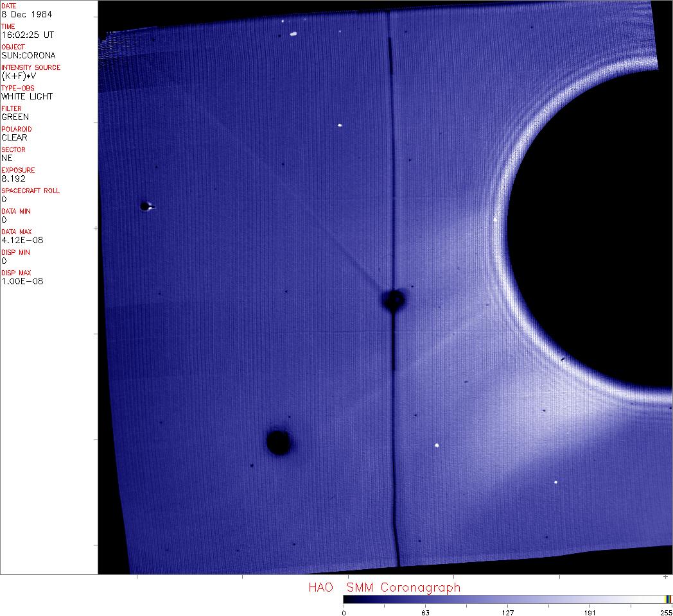Image resolution: width=673 pixels, height=616 pixels.
Task: Click the CLEAR polaroid value
Action: point(14,137)
